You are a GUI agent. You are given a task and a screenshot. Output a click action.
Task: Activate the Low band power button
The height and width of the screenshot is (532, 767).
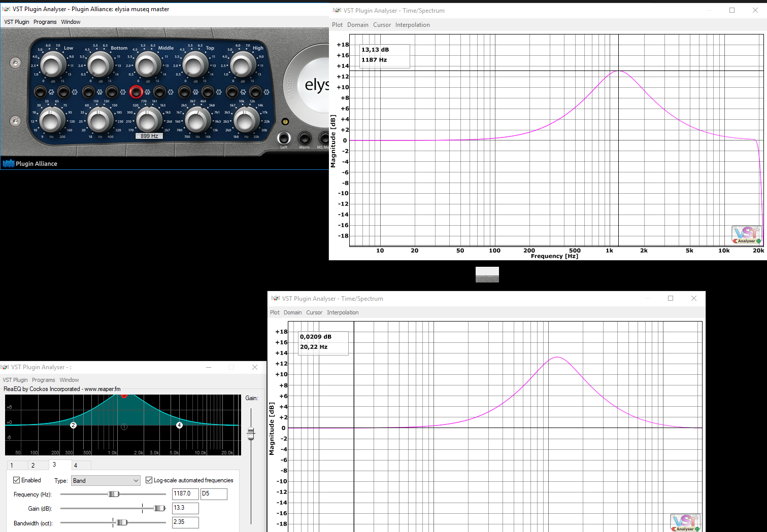(40, 92)
